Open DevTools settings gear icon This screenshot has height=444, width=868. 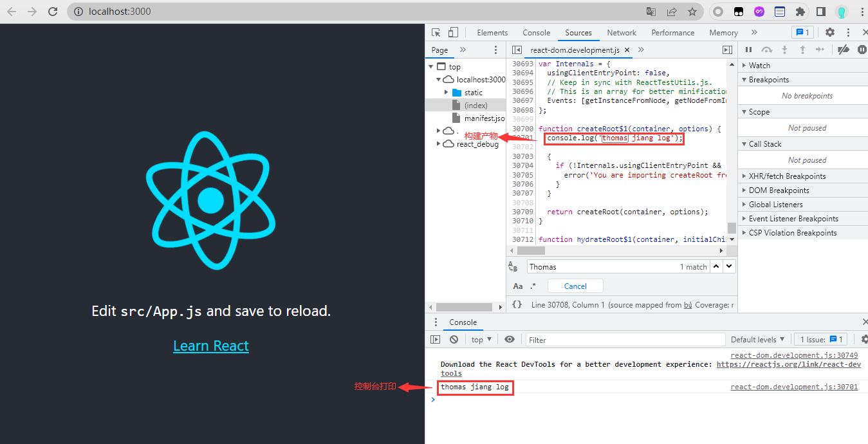coord(830,32)
